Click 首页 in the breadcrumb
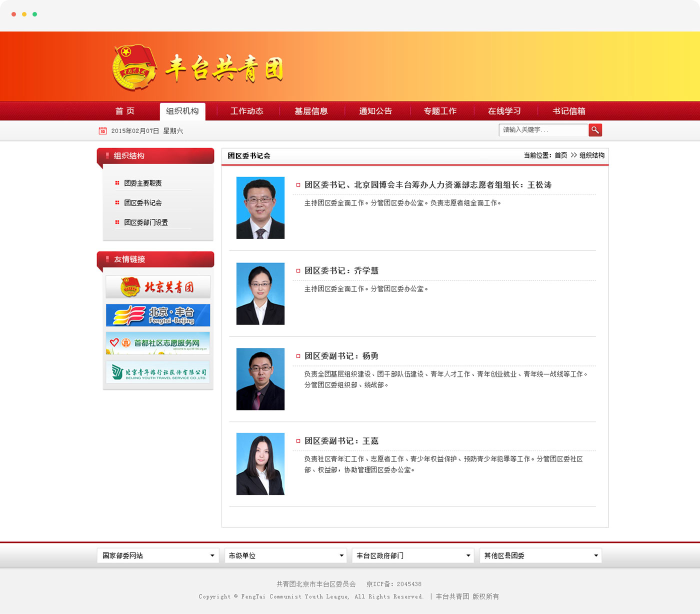Image resolution: width=700 pixels, height=614 pixels. point(560,155)
